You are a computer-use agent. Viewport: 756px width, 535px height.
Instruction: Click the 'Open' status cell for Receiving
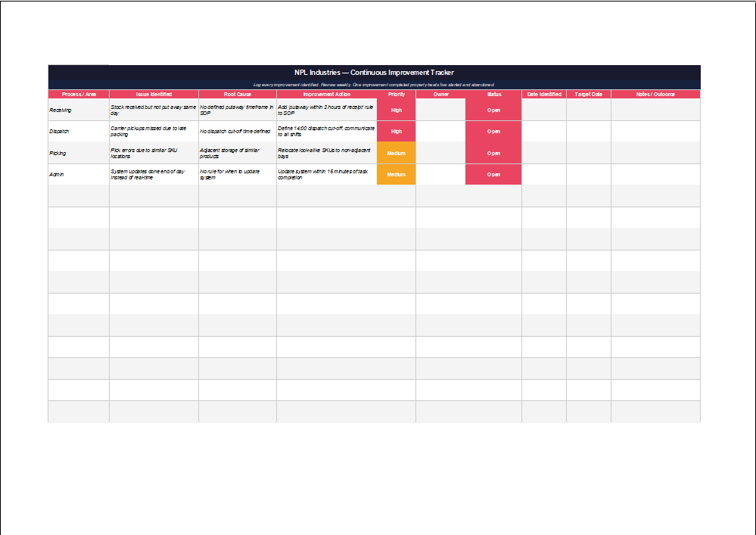[x=493, y=110]
